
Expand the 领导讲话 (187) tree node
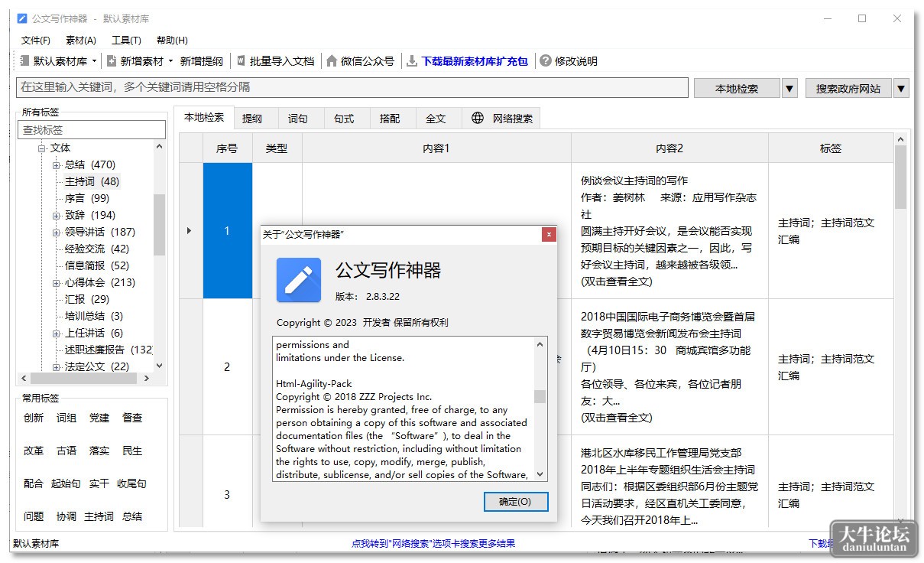point(56,233)
